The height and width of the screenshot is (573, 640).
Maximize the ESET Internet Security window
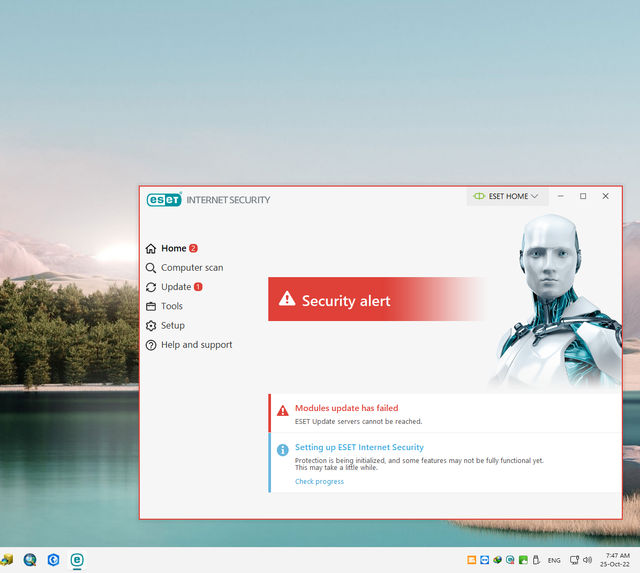583,196
